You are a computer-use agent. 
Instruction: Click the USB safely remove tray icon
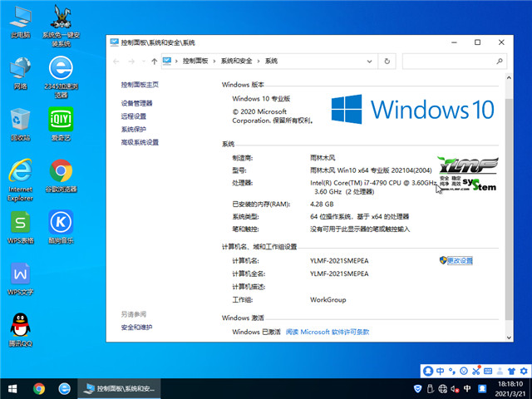431,388
